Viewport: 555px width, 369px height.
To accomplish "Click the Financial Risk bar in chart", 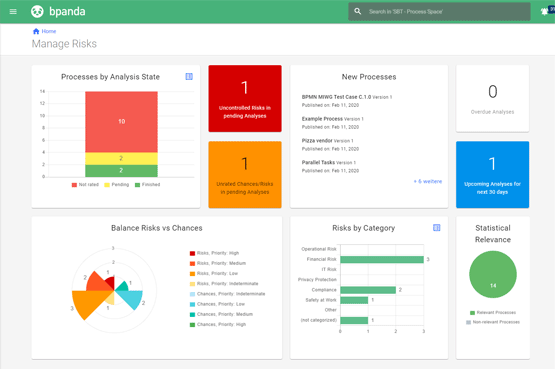I will [382, 259].
